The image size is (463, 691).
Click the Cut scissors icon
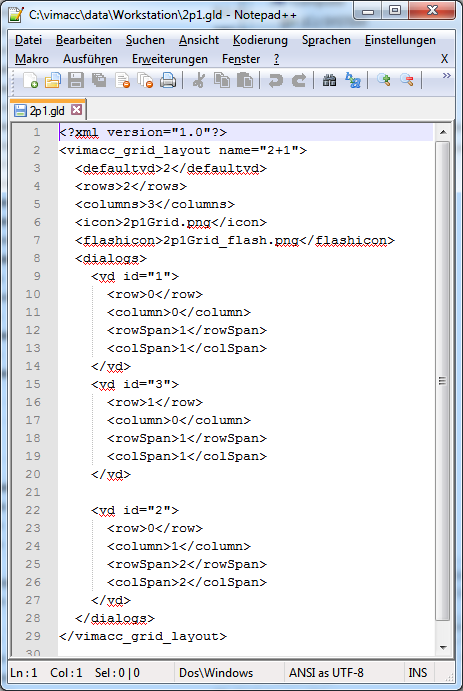[199, 80]
